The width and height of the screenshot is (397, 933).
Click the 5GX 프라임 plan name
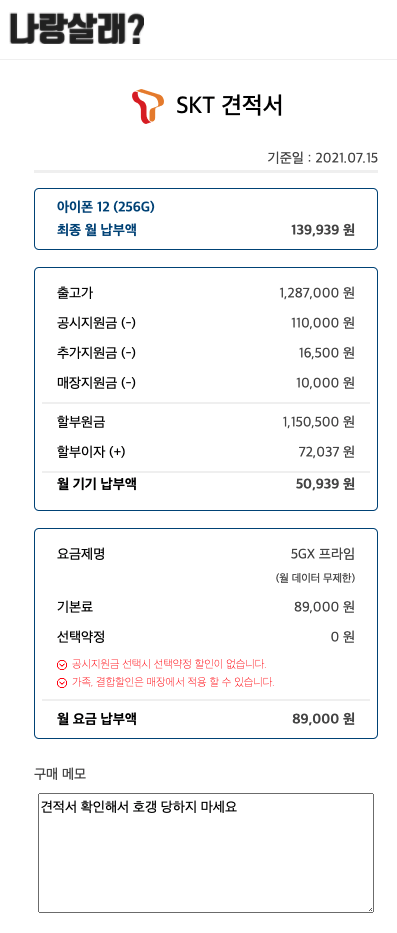coord(323,554)
